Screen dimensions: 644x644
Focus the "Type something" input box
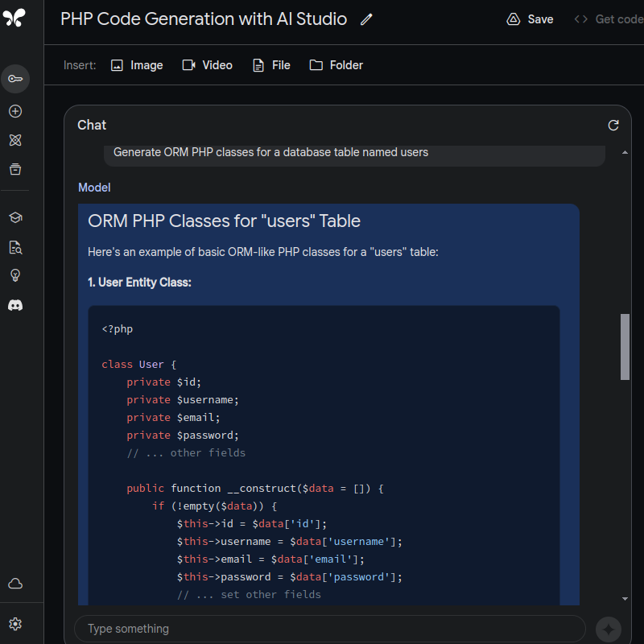click(330, 629)
